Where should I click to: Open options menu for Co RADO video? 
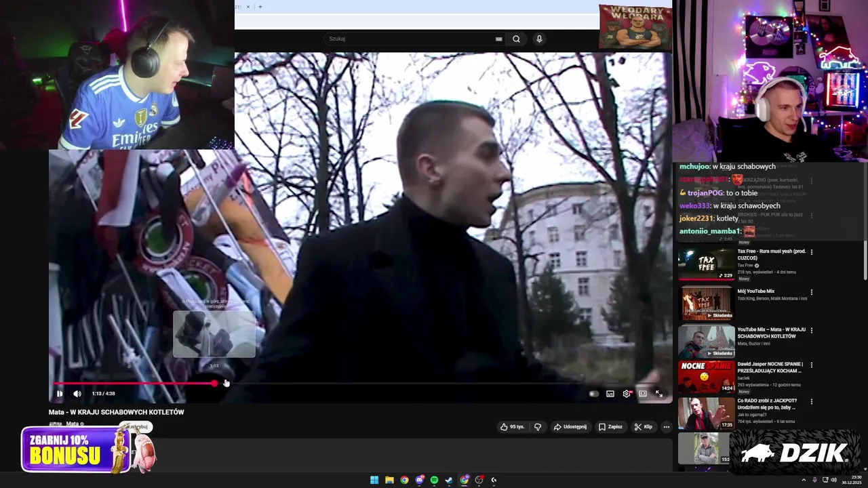(x=812, y=402)
